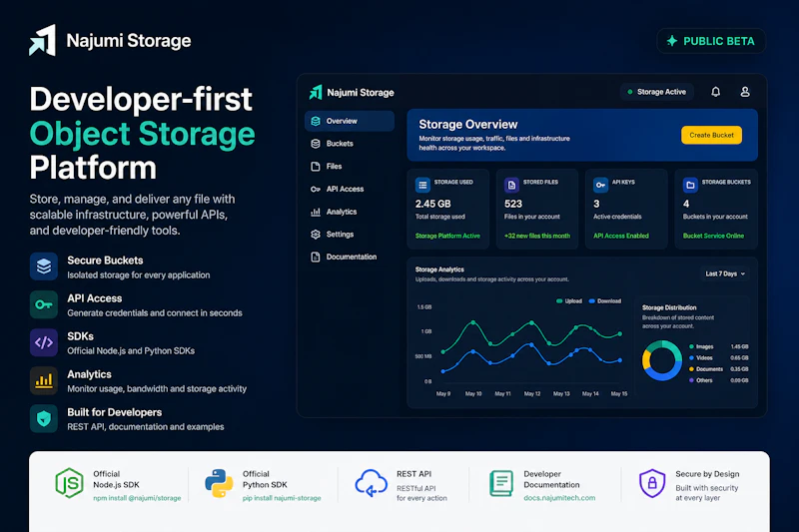Click the Python SDK logo icon
This screenshot has width=799, height=532.
[219, 483]
